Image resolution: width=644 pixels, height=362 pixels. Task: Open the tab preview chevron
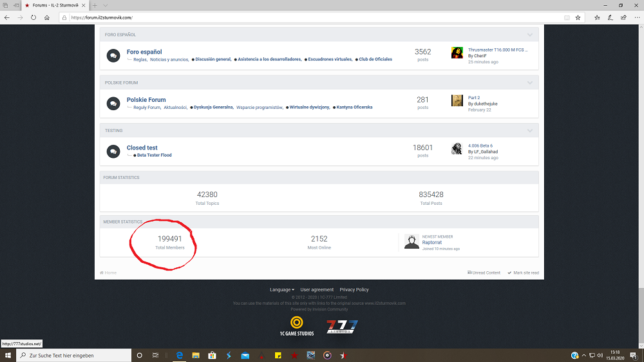pyautogui.click(x=106, y=5)
